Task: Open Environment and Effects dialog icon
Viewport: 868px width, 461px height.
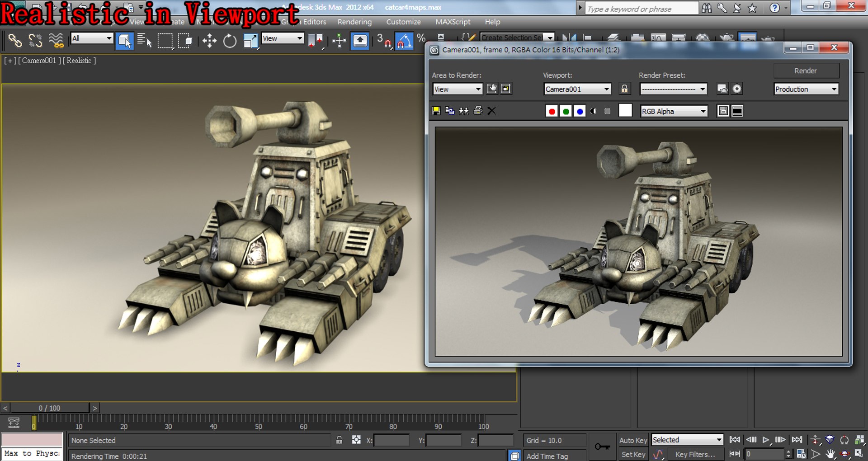Action: pos(737,89)
